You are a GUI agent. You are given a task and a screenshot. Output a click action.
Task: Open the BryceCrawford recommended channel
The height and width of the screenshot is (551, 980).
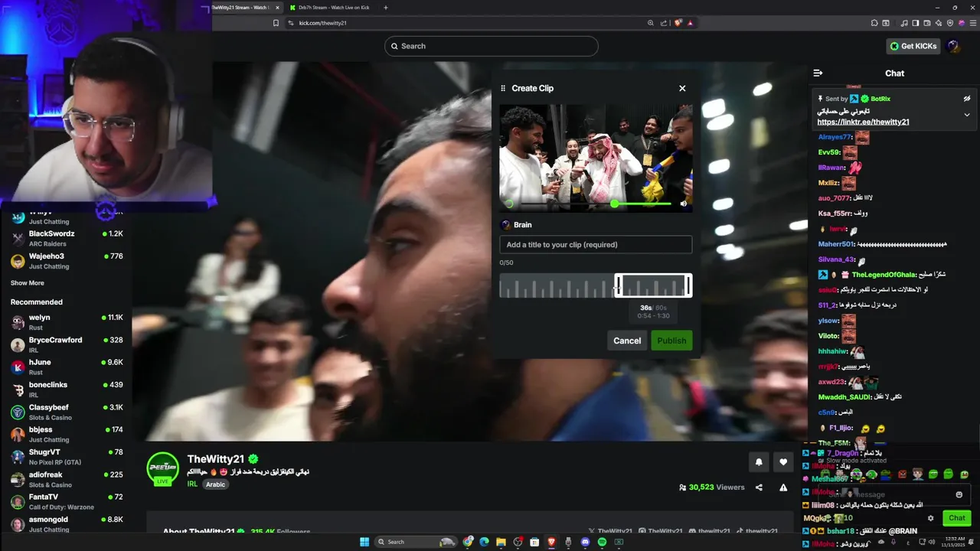(x=67, y=344)
